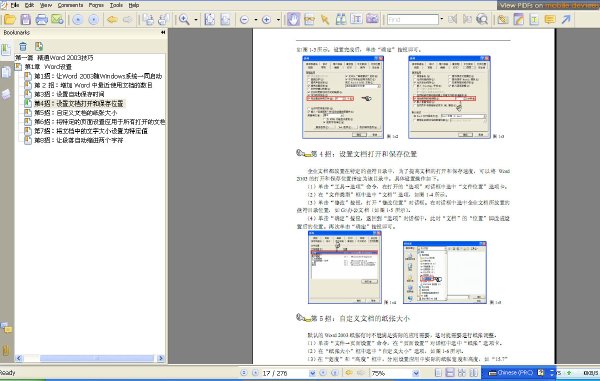This screenshot has height=381, width=600.
Task: Open a file with the folder icon
Action: 10,19
